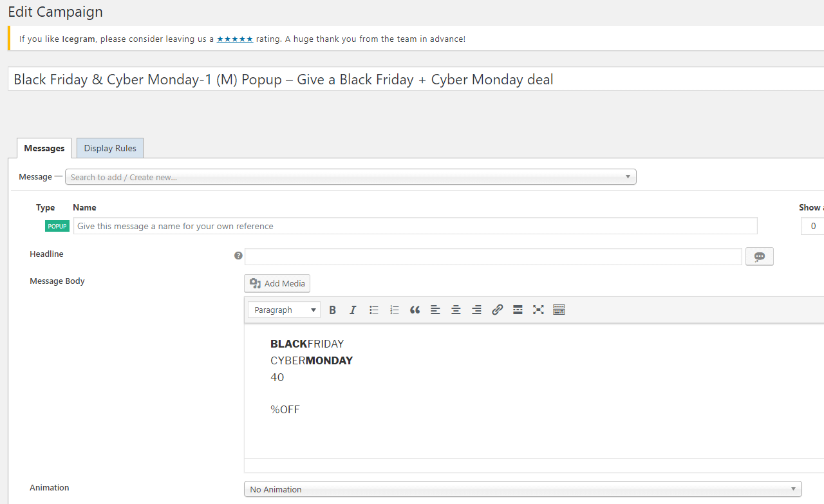Open the five-star rating link
The image size is (824, 504).
234,39
